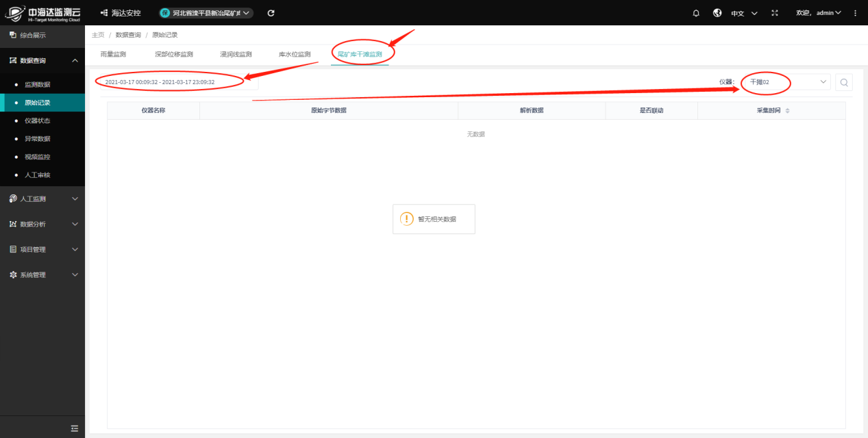Open 仪器状态 in the sidebar
868x438 pixels.
click(37, 120)
